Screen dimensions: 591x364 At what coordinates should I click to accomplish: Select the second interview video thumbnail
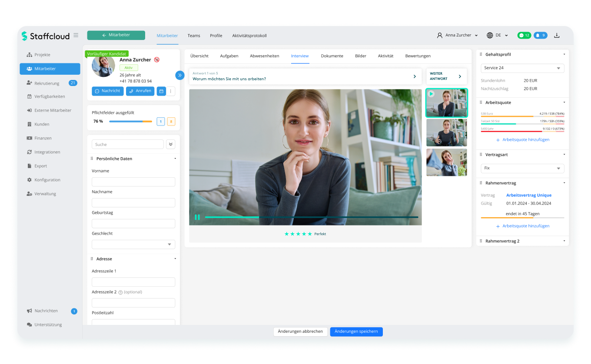tap(446, 132)
